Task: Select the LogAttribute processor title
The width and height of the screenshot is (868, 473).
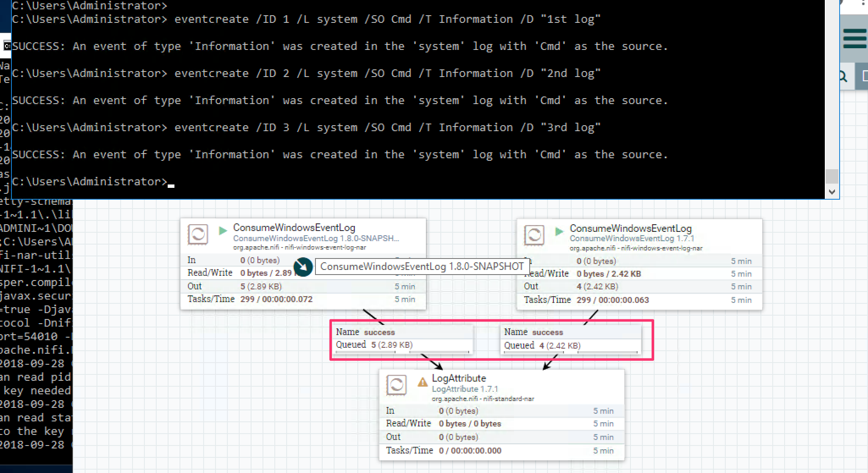Action: (x=459, y=378)
